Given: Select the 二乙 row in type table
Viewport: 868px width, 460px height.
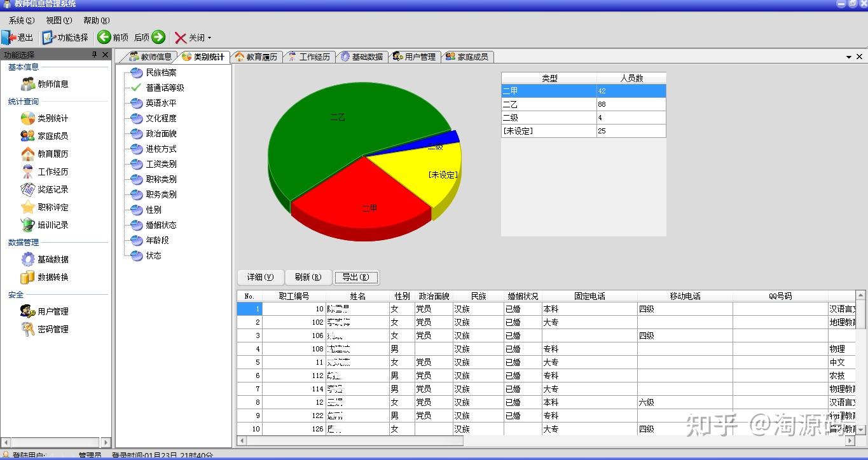Looking at the screenshot, I should click(x=583, y=104).
